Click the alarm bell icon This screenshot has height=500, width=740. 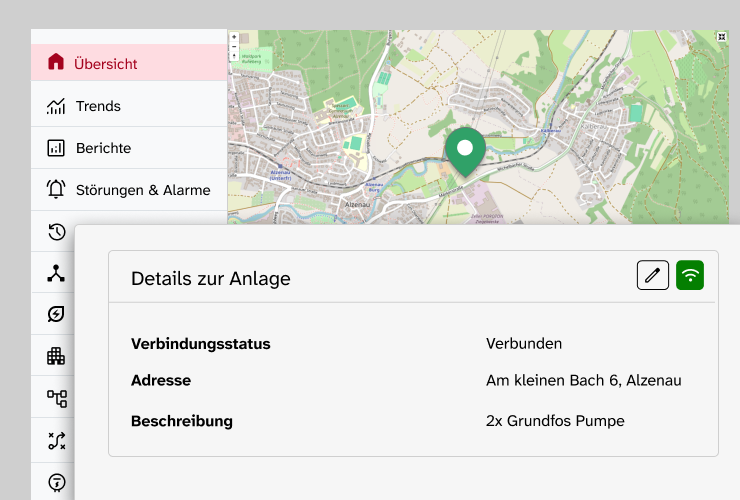56,189
